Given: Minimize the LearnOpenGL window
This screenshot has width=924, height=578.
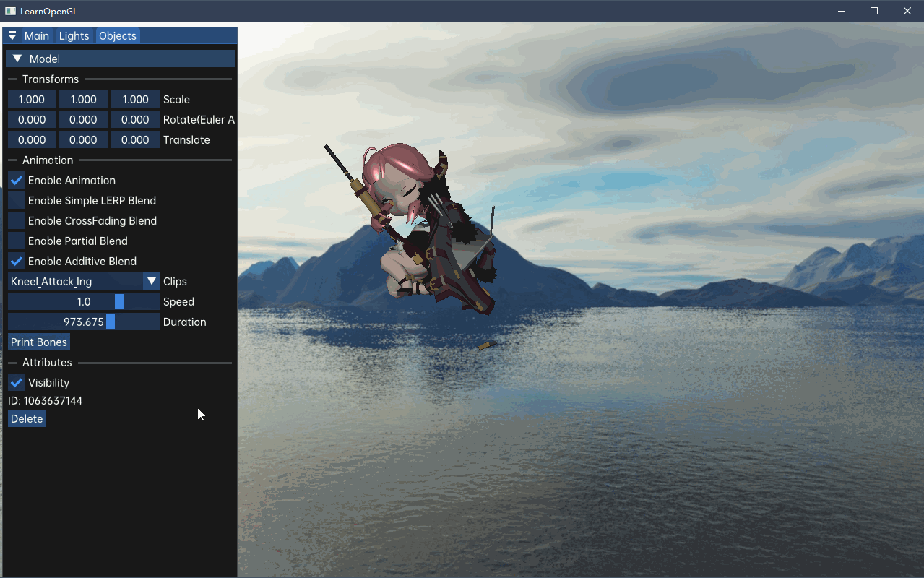Looking at the screenshot, I should coord(842,11).
